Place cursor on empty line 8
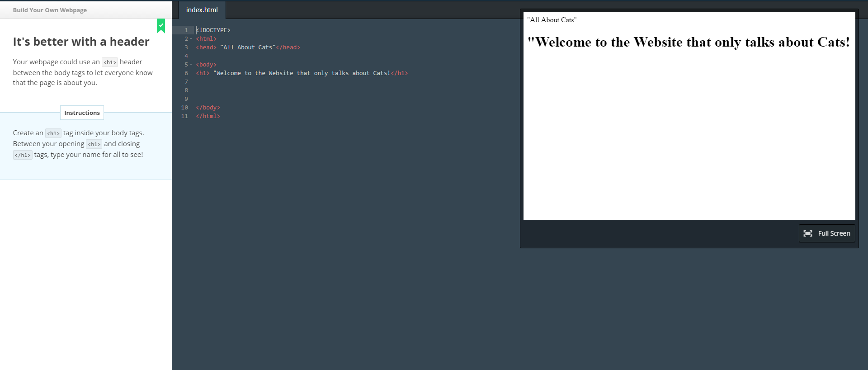 tap(271, 90)
